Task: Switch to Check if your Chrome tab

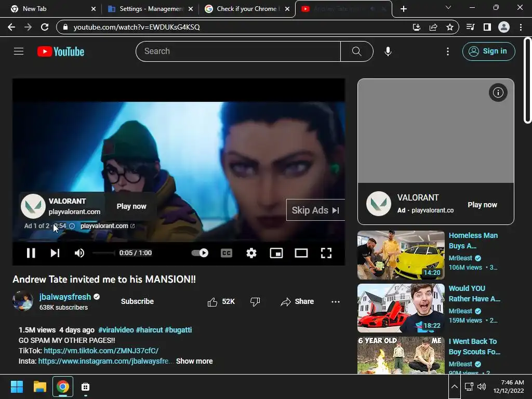Action: click(247, 9)
